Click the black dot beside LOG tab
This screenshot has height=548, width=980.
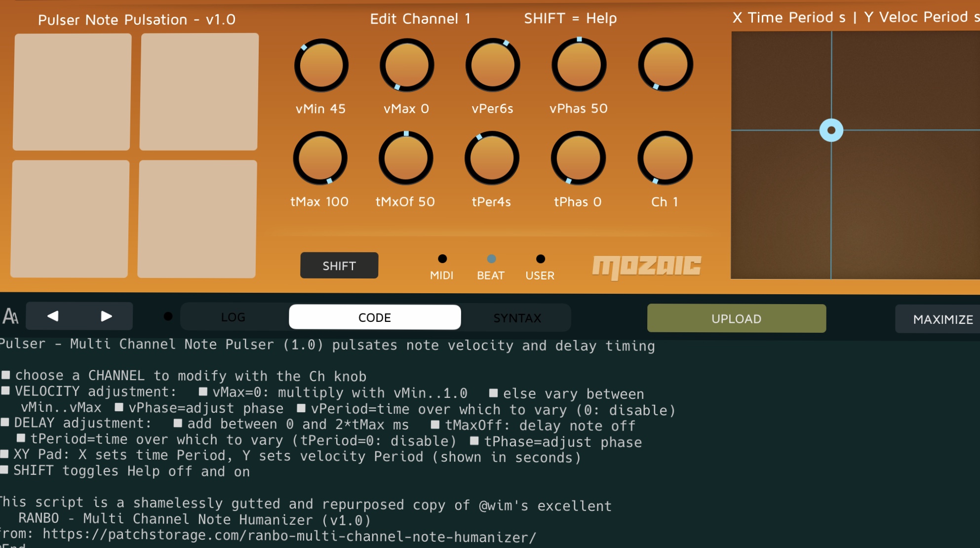pyautogui.click(x=168, y=316)
